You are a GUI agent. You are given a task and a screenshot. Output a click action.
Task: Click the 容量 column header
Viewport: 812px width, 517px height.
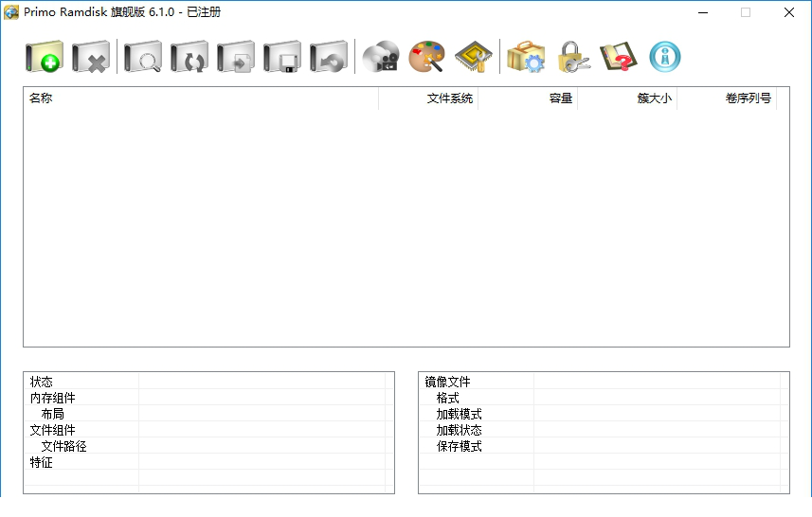tap(528, 98)
